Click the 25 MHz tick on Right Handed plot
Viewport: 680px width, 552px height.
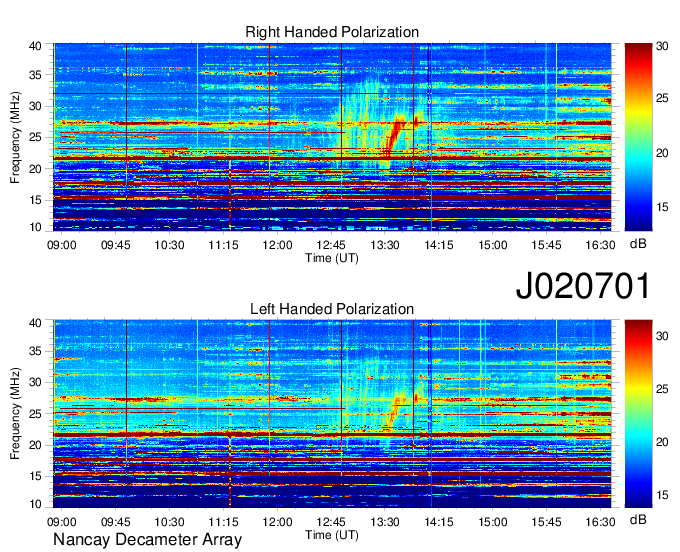coord(36,137)
